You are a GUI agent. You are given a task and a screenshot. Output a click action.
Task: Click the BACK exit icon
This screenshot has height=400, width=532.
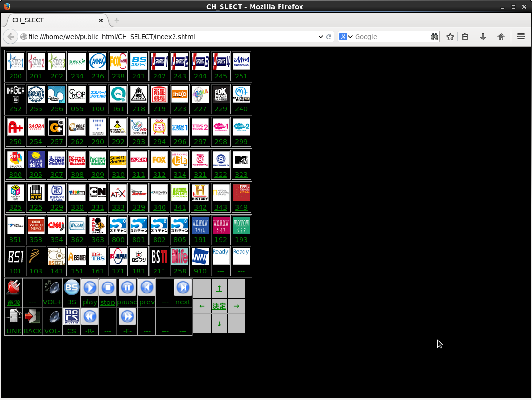(x=32, y=316)
